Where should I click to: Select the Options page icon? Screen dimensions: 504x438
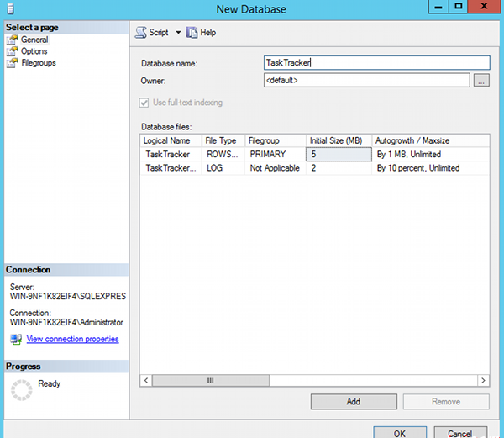(12, 51)
